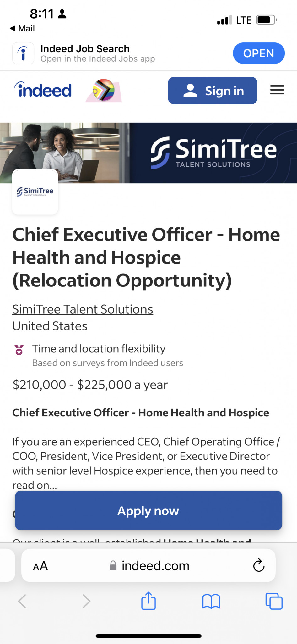This screenshot has height=644, width=297.
Task: Tap Safari forward arrow
Action: [x=86, y=601]
